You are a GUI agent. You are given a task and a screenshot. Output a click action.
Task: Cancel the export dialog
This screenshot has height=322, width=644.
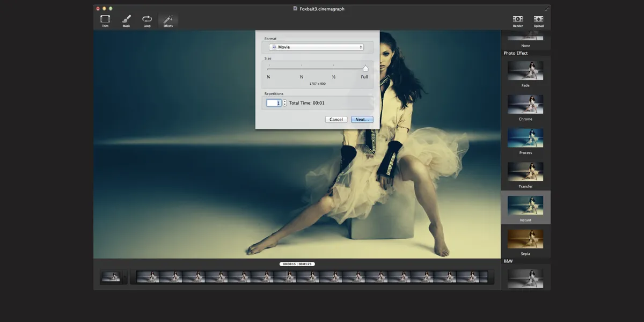(336, 119)
